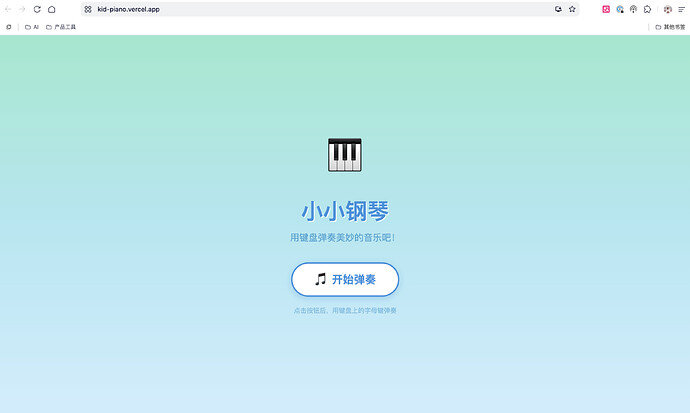Viewport: 690px width, 413px height.
Task: Click the hint text 点击按钮后,用键盘上的字母键弹奏
Action: (345, 311)
